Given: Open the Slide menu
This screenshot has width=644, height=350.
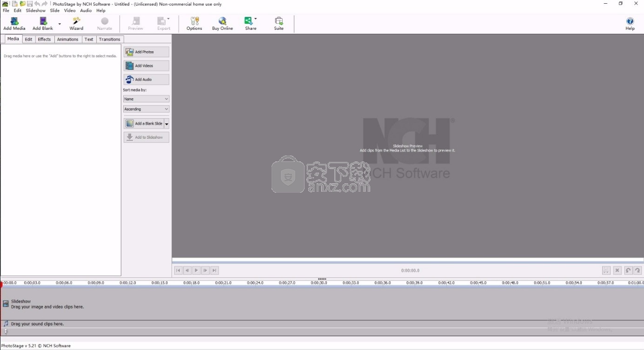Looking at the screenshot, I should click(55, 10).
